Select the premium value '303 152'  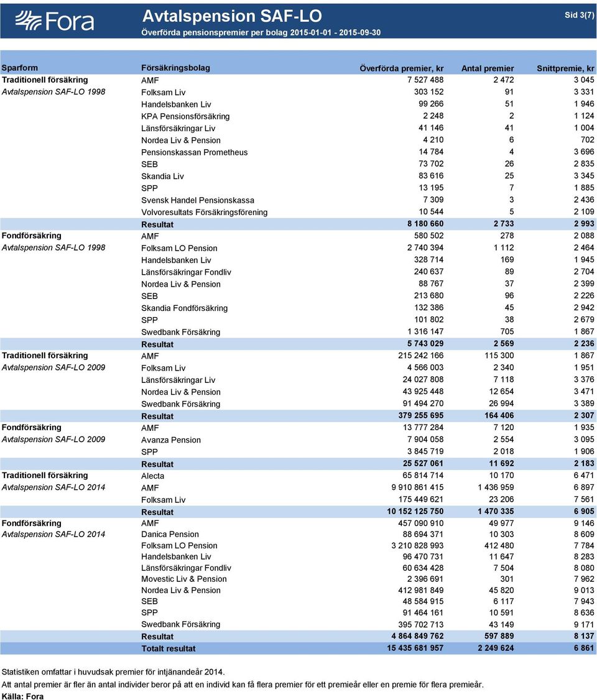click(x=428, y=92)
